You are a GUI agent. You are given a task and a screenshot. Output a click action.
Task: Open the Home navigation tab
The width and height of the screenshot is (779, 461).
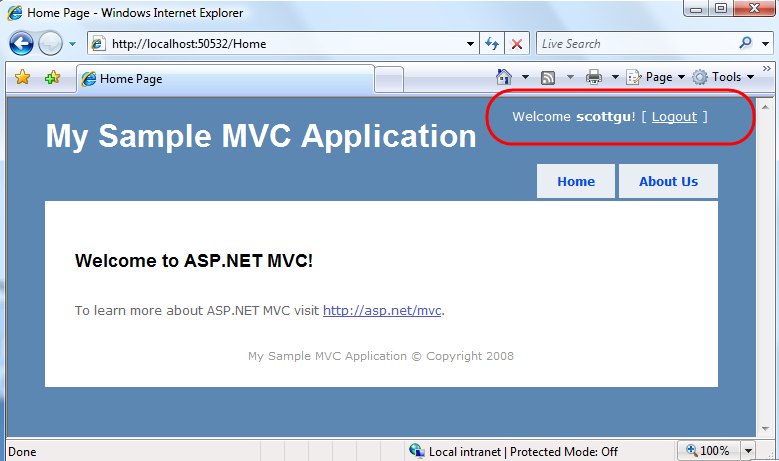coord(576,181)
